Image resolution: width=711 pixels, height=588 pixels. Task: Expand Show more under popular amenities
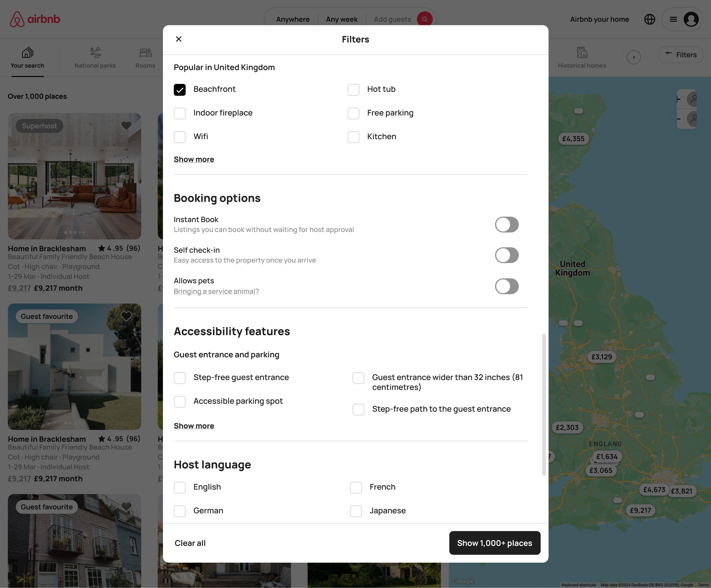tap(194, 160)
